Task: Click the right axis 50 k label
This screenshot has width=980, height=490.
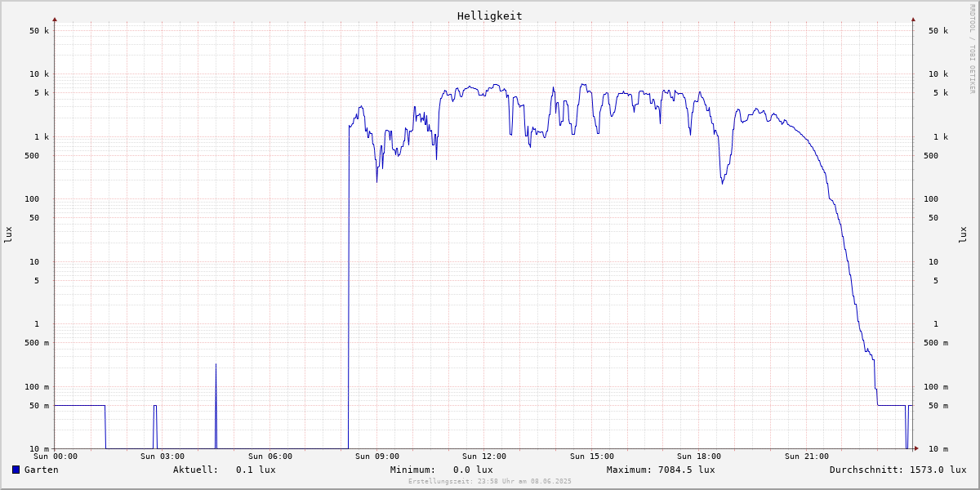Action: pos(938,31)
